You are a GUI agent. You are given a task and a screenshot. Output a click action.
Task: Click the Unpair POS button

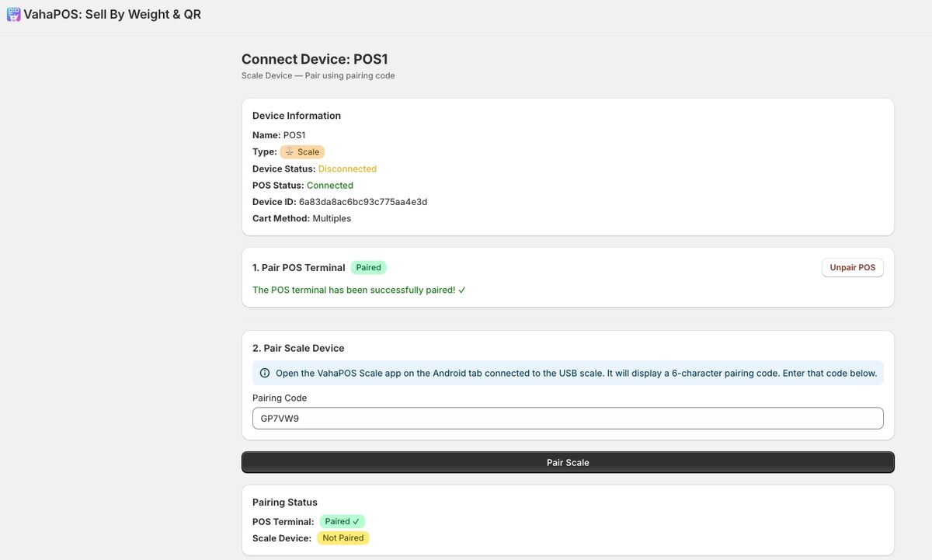pyautogui.click(x=852, y=267)
